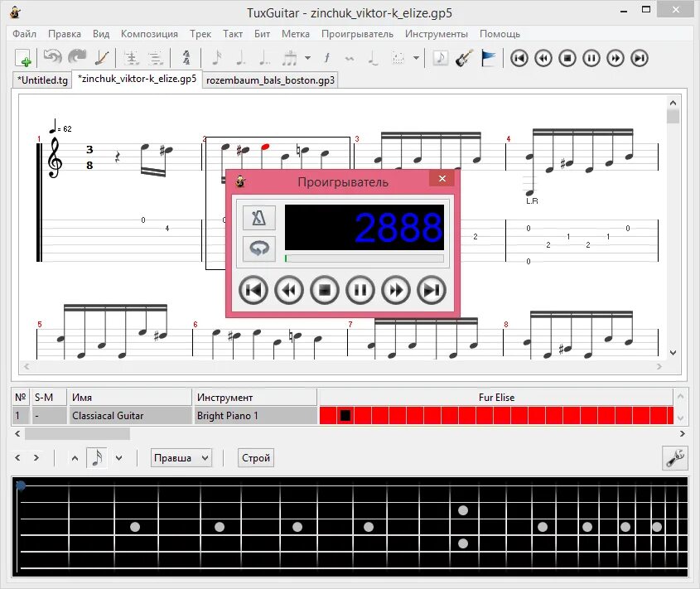Toggle the tablature view layout icon
The height and width of the screenshot is (589, 700).
click(155, 58)
